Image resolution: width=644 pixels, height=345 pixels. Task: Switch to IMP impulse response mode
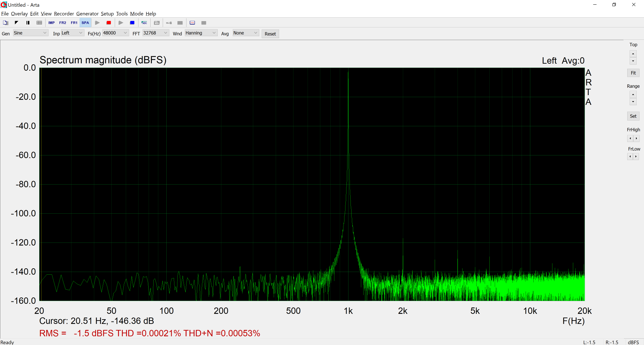coord(51,23)
